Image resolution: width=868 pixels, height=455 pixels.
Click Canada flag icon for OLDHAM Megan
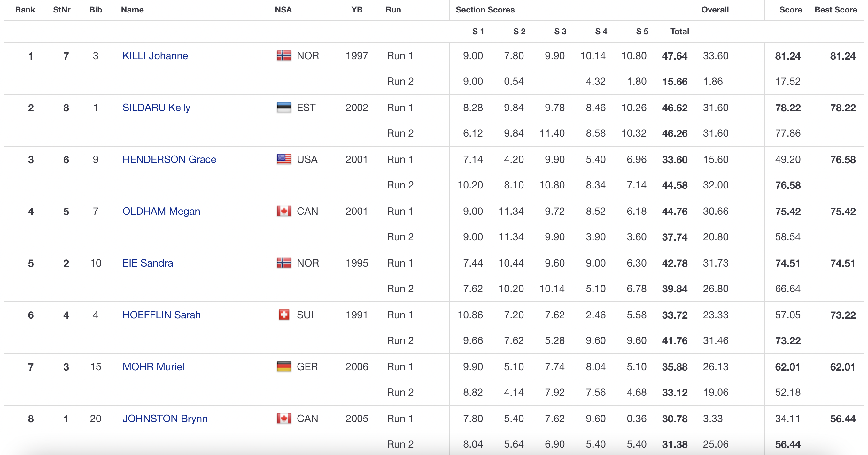point(284,211)
